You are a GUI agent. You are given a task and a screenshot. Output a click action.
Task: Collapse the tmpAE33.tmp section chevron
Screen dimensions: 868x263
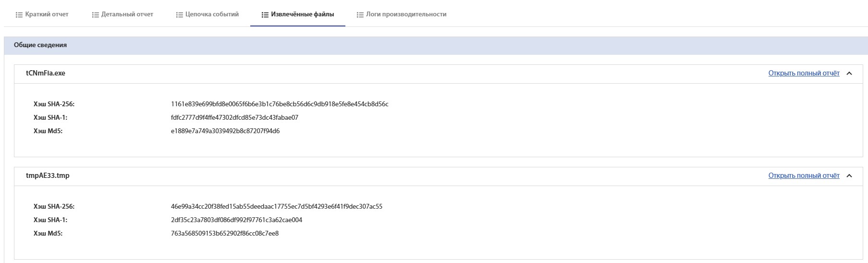click(x=849, y=176)
